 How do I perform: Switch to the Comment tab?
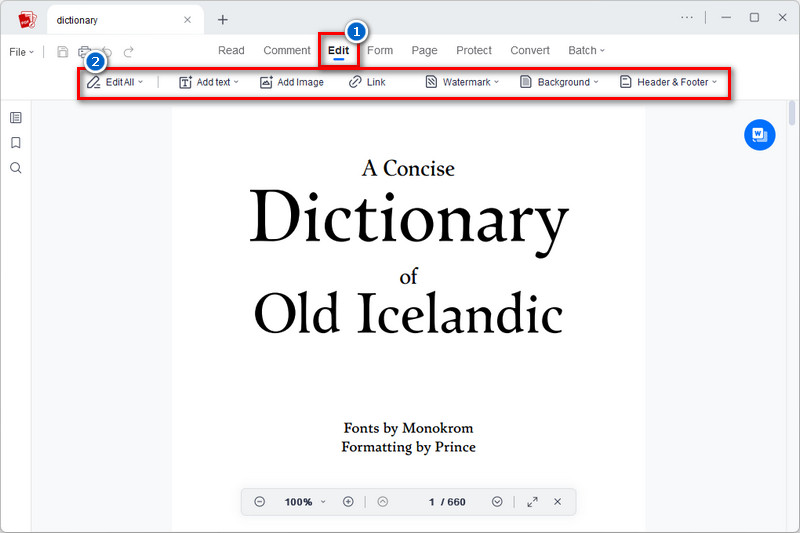click(287, 51)
